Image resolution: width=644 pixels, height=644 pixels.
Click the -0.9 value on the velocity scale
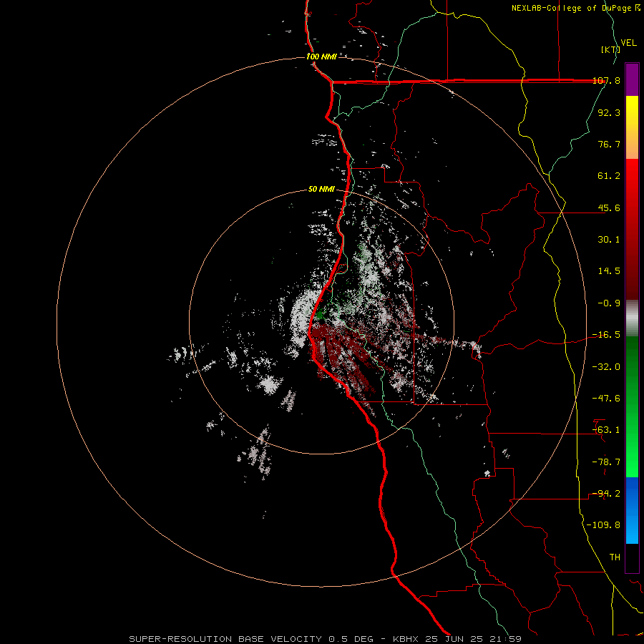[x=609, y=303]
